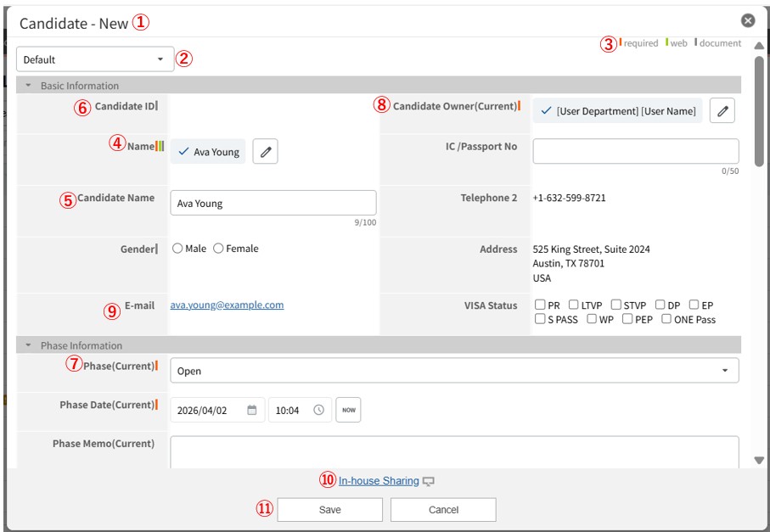The width and height of the screenshot is (770, 532).
Task: Click the clock icon in time field
Action: click(318, 410)
